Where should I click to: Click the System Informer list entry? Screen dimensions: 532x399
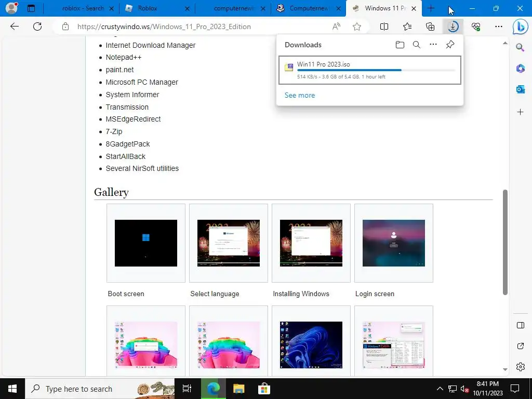[132, 95]
